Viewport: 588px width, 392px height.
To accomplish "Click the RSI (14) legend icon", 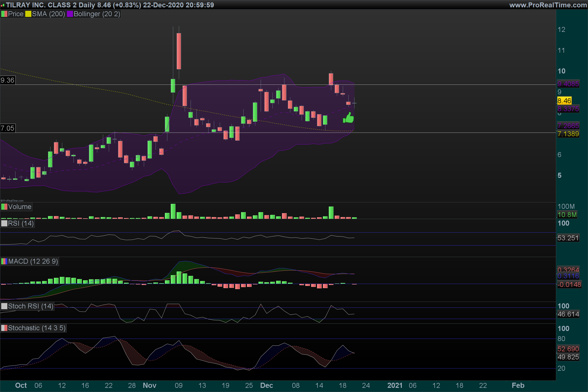I will [4, 223].
